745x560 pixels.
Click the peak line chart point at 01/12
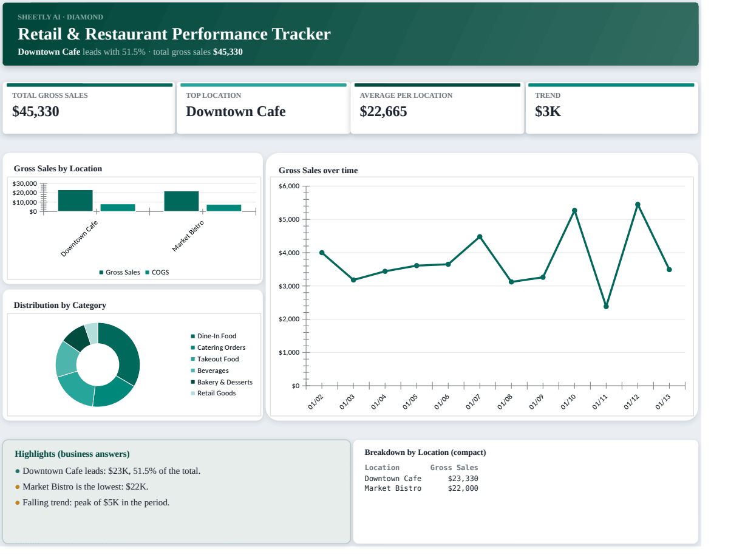click(638, 205)
